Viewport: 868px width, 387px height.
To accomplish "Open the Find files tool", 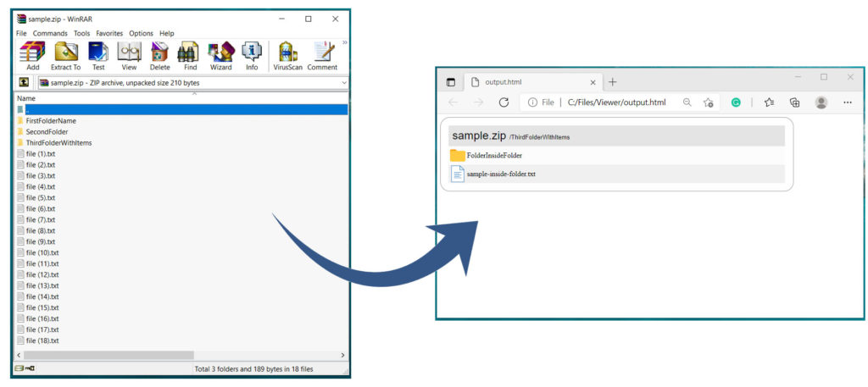I will click(x=190, y=55).
